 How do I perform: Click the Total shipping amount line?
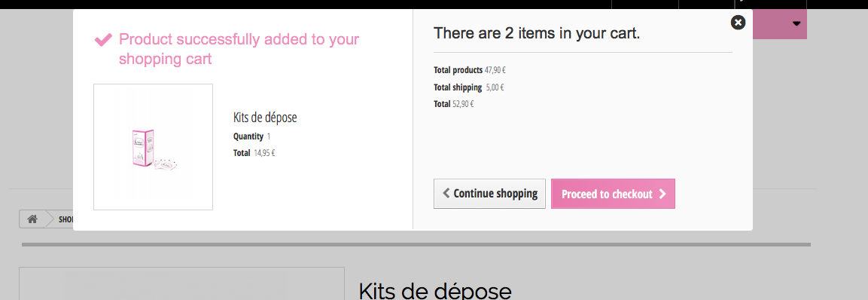click(x=469, y=87)
